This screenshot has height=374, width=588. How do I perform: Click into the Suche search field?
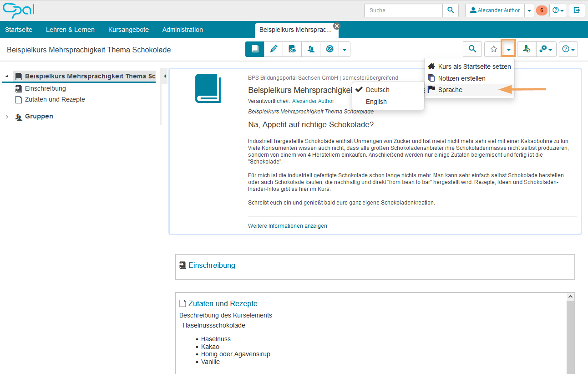(403, 10)
